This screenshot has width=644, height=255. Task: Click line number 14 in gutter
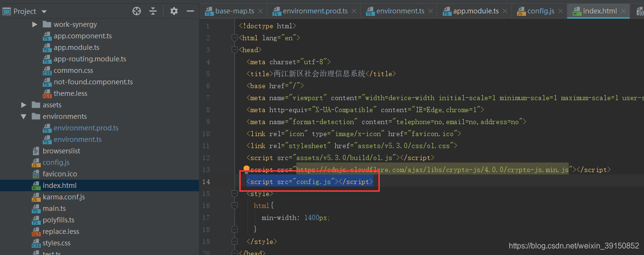206,182
